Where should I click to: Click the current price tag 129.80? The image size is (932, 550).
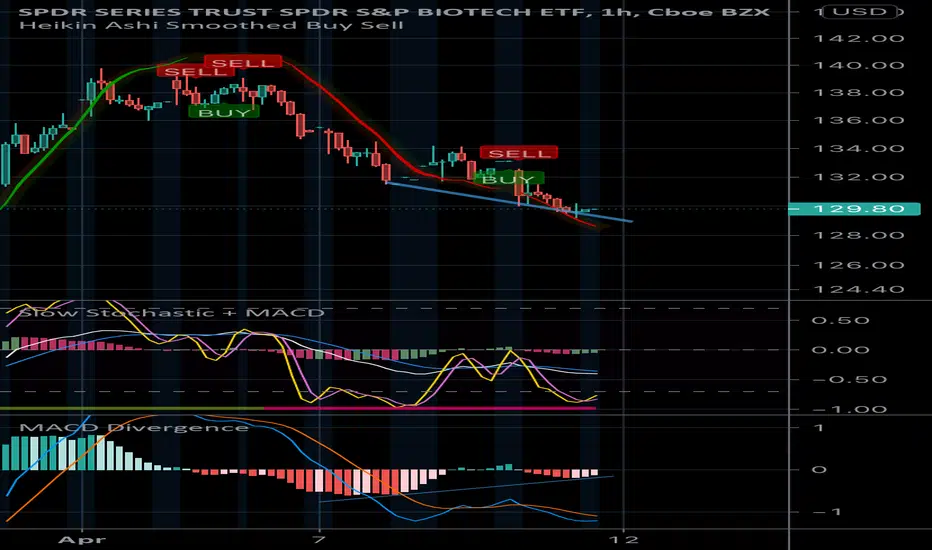[x=854, y=209]
